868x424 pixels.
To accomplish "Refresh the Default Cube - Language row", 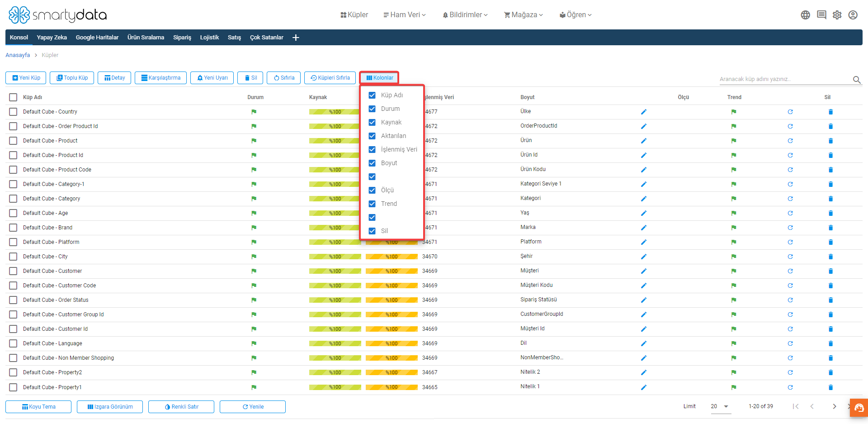I will click(x=790, y=343).
